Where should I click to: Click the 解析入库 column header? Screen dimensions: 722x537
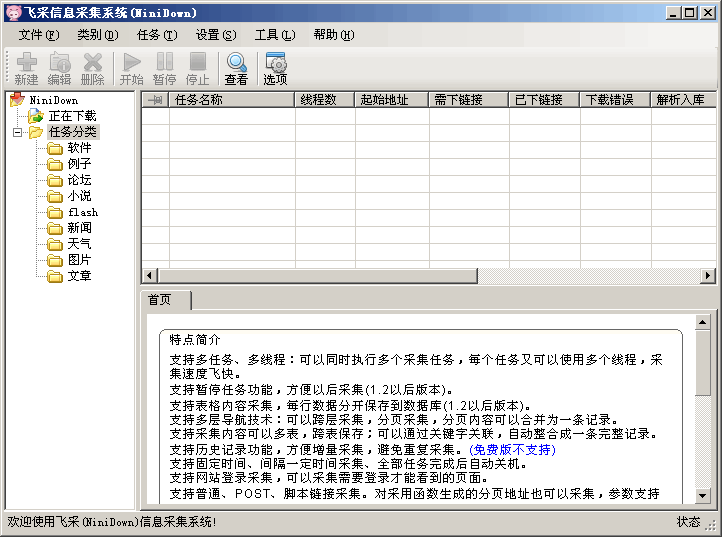click(x=683, y=99)
